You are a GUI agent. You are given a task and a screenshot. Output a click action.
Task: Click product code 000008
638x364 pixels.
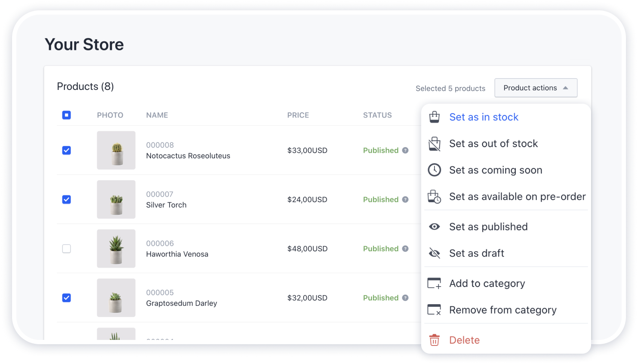pos(160,145)
